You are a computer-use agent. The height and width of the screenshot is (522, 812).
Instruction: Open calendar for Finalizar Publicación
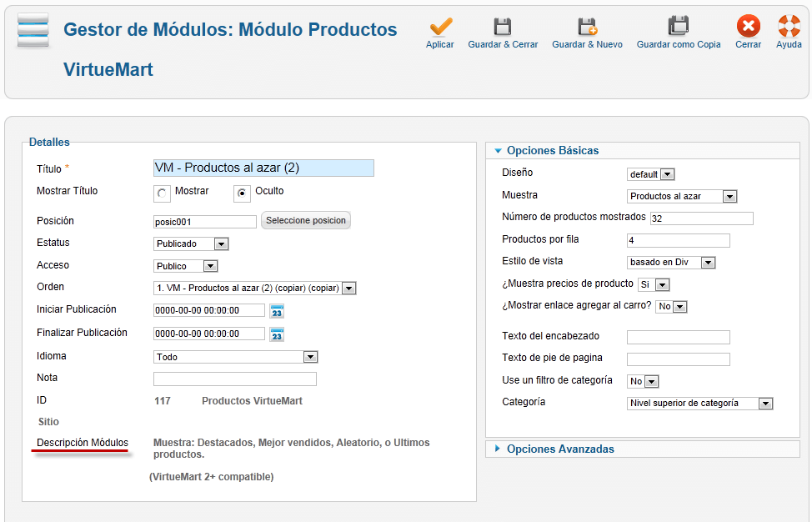pos(277,334)
